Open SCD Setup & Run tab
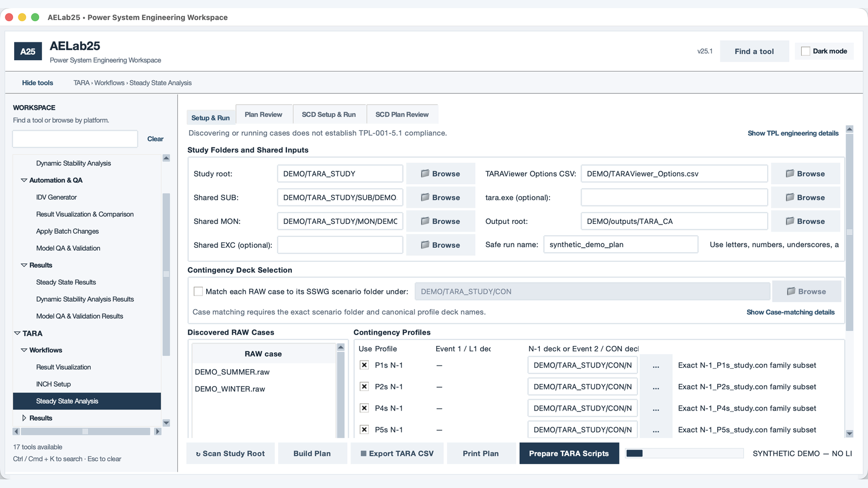868x488 pixels. pos(329,114)
